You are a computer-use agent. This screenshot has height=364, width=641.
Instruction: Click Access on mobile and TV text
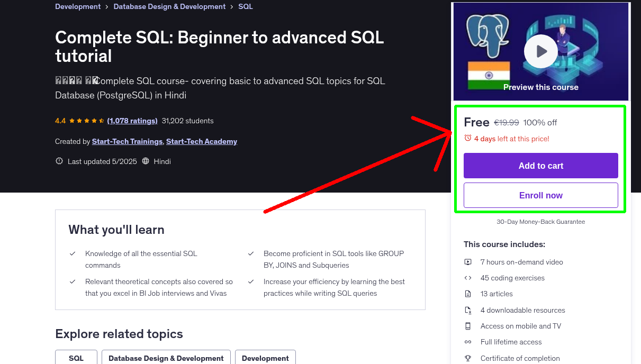(521, 326)
